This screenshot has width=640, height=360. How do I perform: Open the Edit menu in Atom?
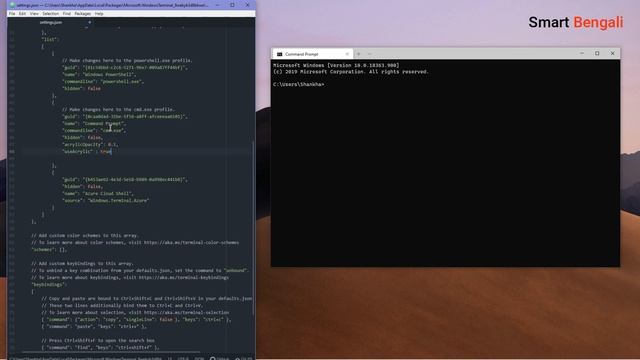[x=22, y=13]
